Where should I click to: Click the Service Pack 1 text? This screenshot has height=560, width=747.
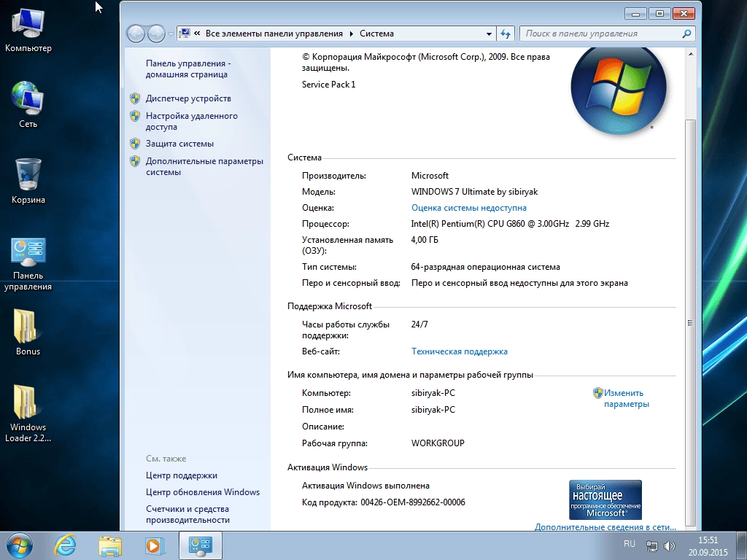[329, 85]
